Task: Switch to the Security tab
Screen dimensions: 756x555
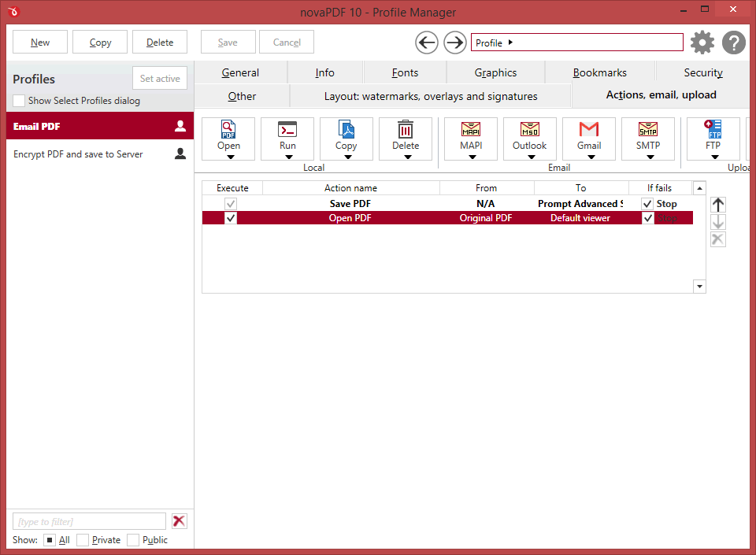Action: 703,72
